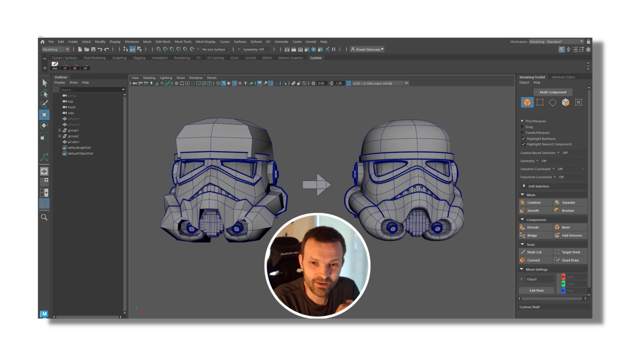This screenshot has height=362, width=644.
Task: Collapse the Components section
Action: point(522,219)
